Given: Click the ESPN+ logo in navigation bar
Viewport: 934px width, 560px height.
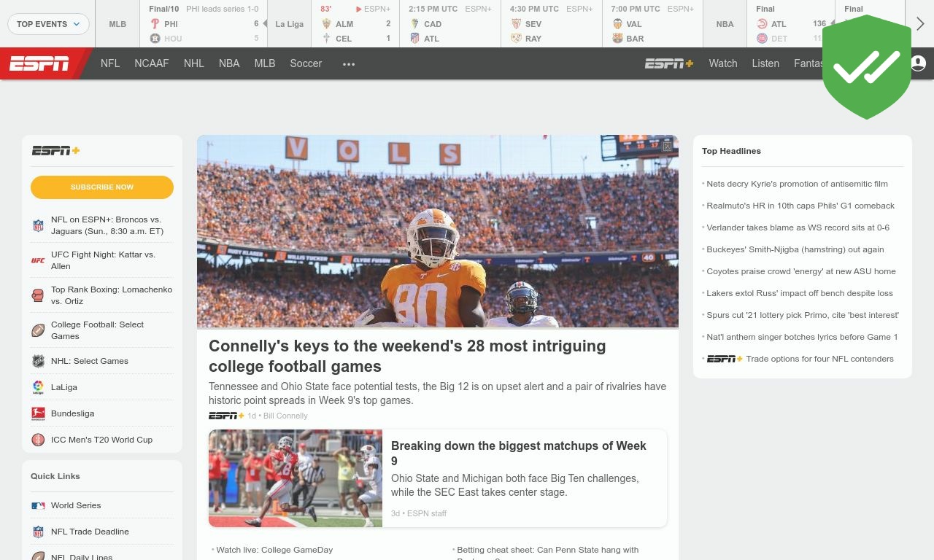Looking at the screenshot, I should (668, 64).
